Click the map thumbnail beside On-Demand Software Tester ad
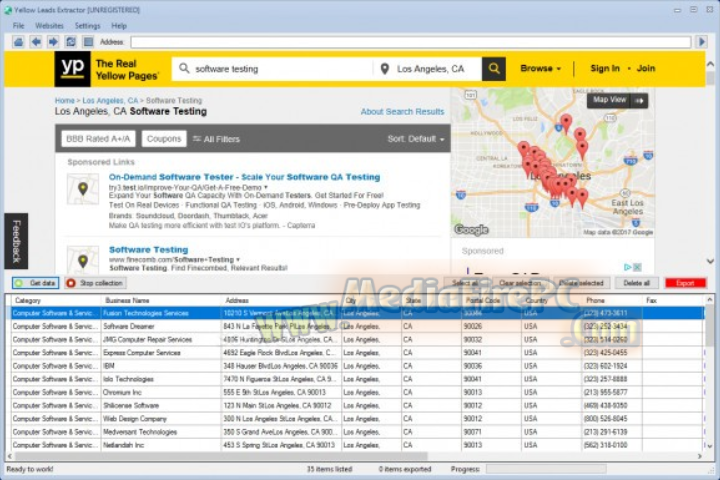 (x=83, y=189)
